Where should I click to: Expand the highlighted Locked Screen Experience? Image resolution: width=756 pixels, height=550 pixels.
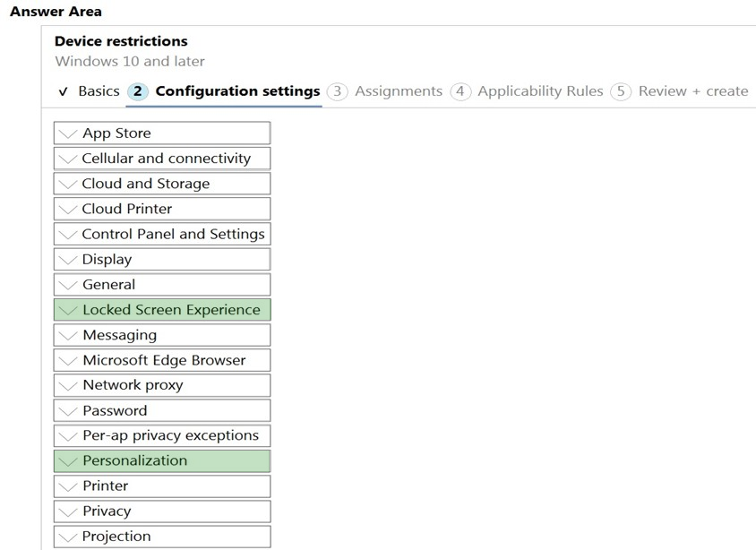[162, 309]
